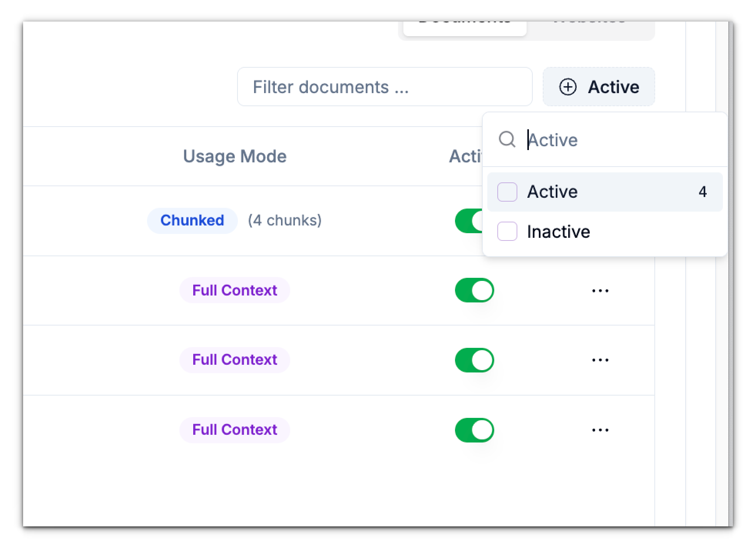
Task: Click the magnifying glass search icon in the dropdown
Action: coord(508,140)
